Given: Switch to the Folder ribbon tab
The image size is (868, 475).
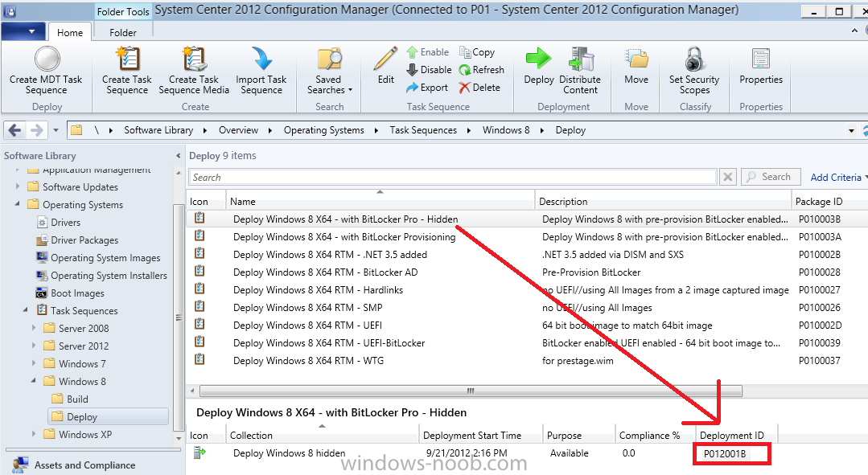Looking at the screenshot, I should click(x=123, y=33).
